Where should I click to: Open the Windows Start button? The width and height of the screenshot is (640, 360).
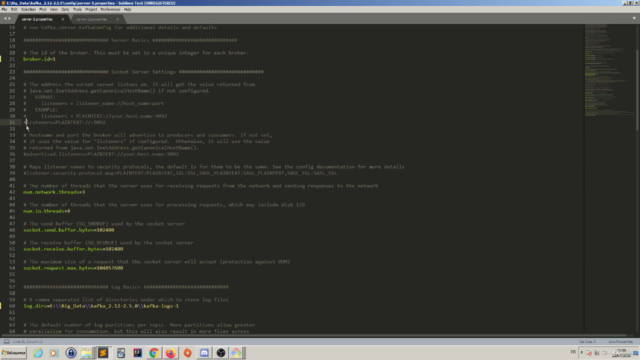pyautogui.click(x=14, y=353)
